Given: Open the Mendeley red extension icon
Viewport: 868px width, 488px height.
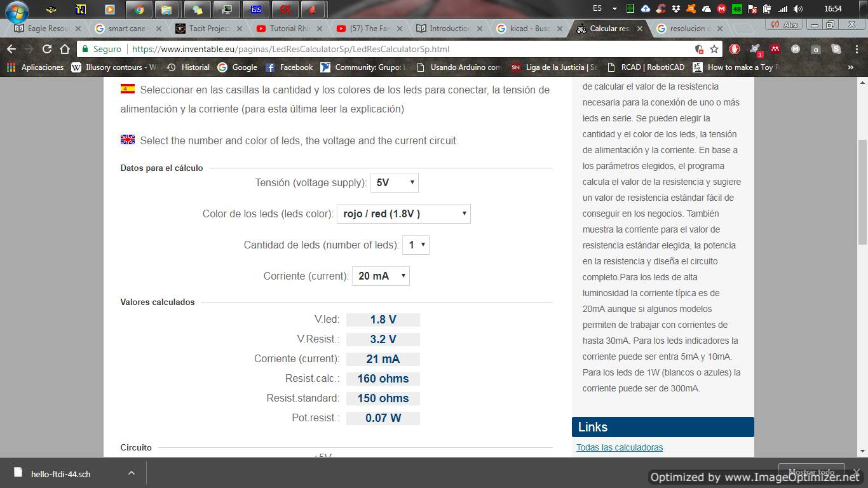Looking at the screenshot, I should pos(775,49).
